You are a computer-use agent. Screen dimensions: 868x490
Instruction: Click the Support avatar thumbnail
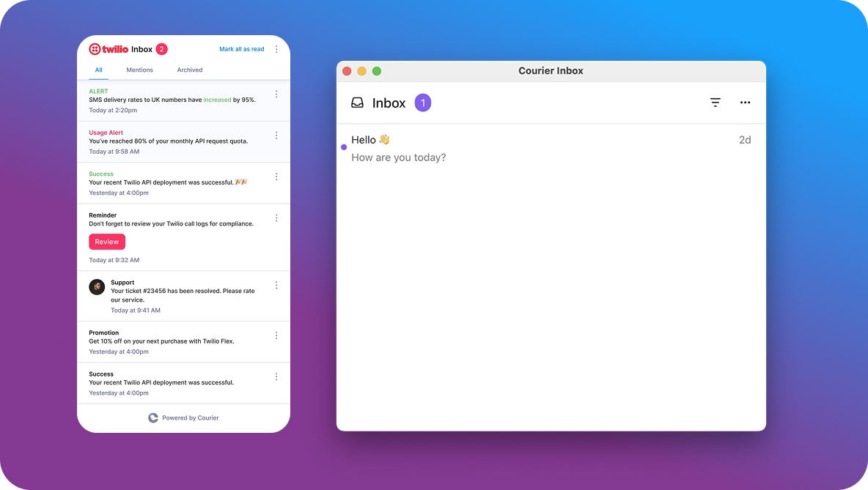tap(97, 286)
